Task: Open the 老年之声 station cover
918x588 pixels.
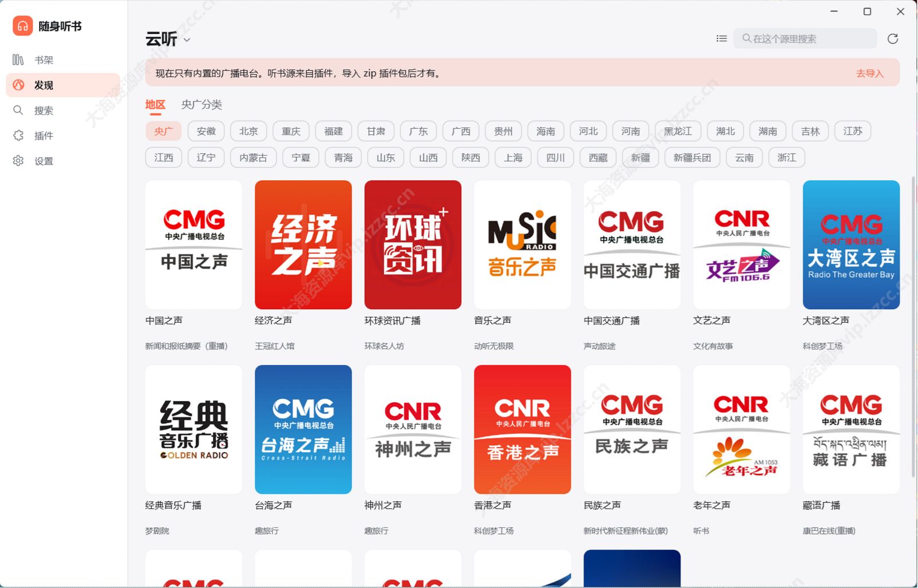Action: pyautogui.click(x=742, y=430)
